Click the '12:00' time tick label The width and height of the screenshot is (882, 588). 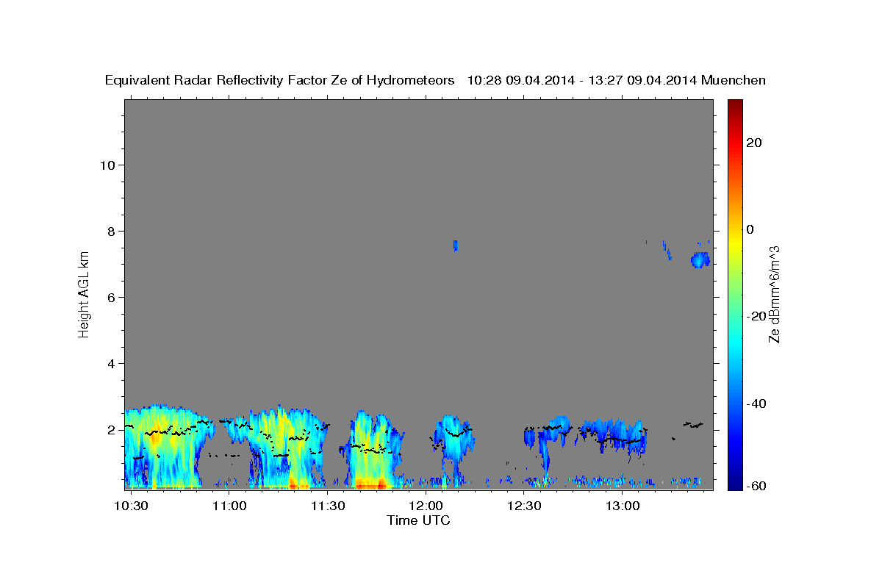[426, 506]
